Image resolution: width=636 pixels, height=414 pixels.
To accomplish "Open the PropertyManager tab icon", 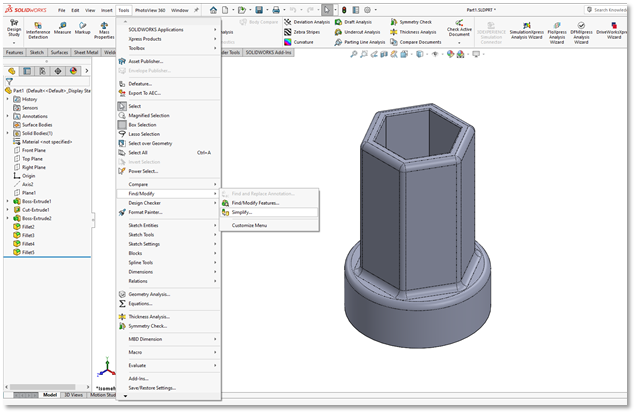I will [x=27, y=71].
